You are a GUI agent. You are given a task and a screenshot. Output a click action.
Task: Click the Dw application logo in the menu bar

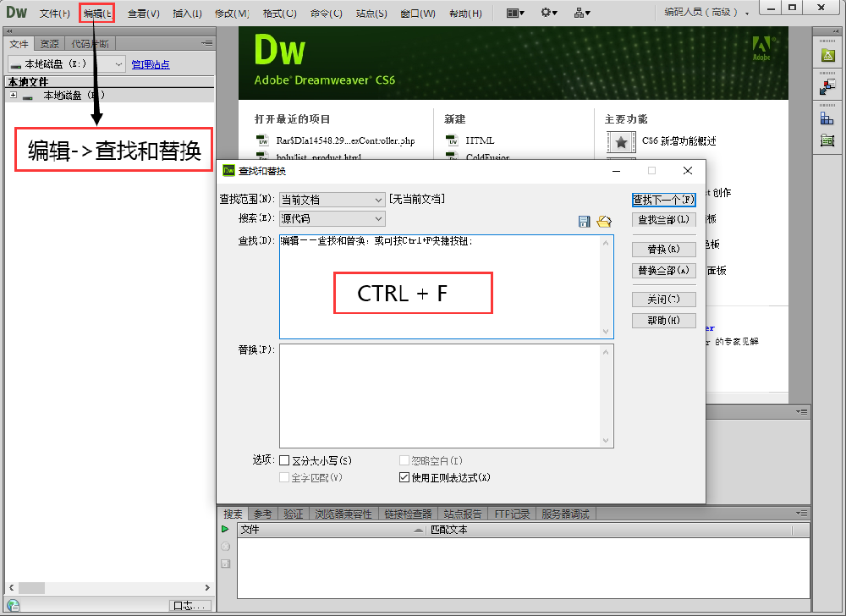[16, 12]
